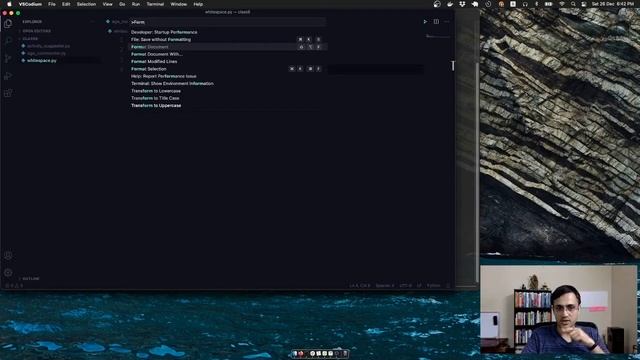
Task: Split the editor with split icon
Action: [x=436, y=22]
